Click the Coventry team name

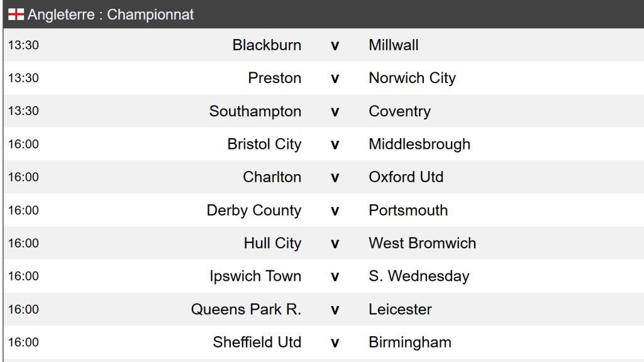click(399, 111)
